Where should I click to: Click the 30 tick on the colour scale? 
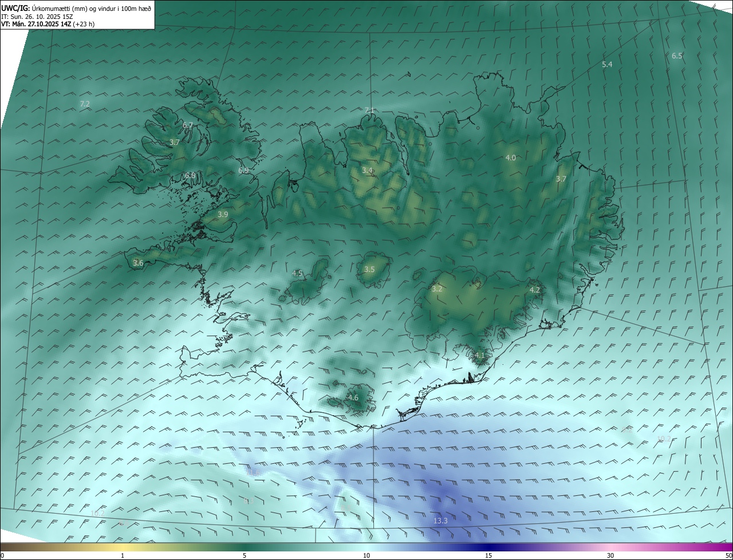click(610, 555)
